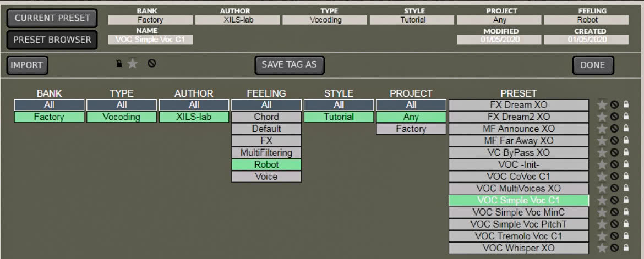The image size is (644, 259).
Task: Click the lock icon beside VC ByPass XO
Action: [626, 152]
